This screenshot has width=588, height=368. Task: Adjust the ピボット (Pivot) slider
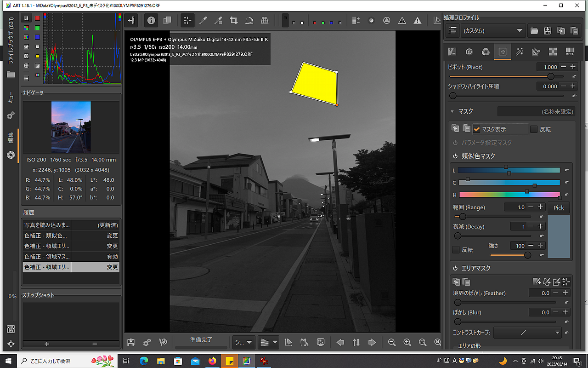(507, 76)
